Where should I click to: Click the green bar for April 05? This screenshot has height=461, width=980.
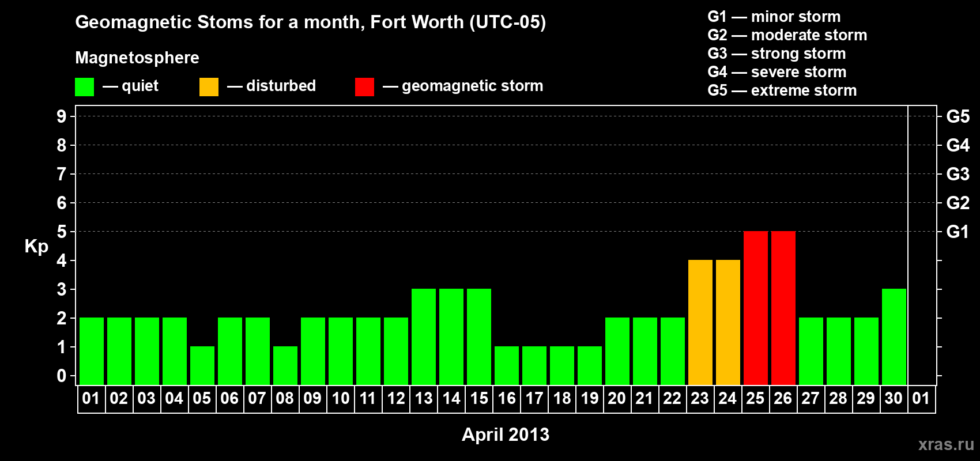click(202, 366)
